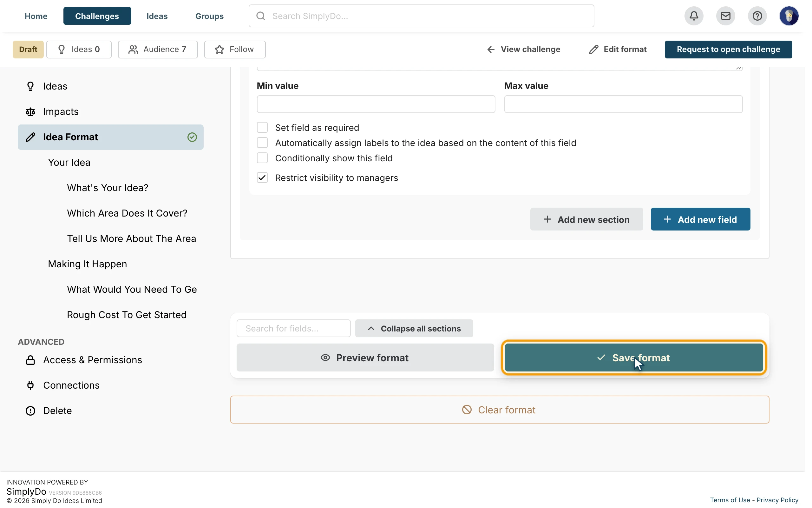Click the star icon on Follow
The height and width of the screenshot is (508, 812).
point(219,50)
